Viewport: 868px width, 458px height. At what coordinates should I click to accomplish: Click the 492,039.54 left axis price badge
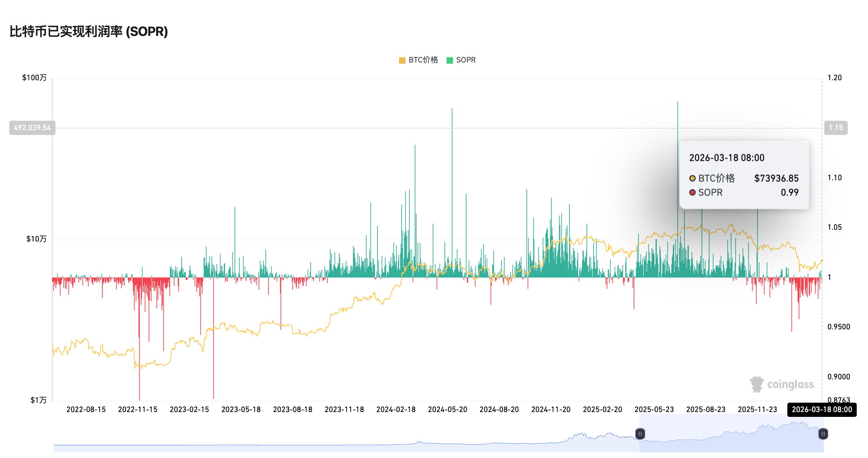coord(31,127)
